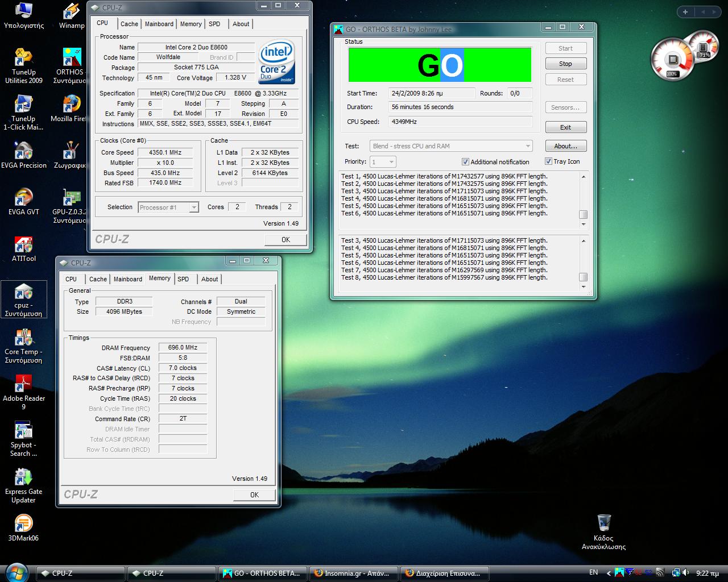
Task: Show hidden tray icons arrow
Action: [609, 573]
